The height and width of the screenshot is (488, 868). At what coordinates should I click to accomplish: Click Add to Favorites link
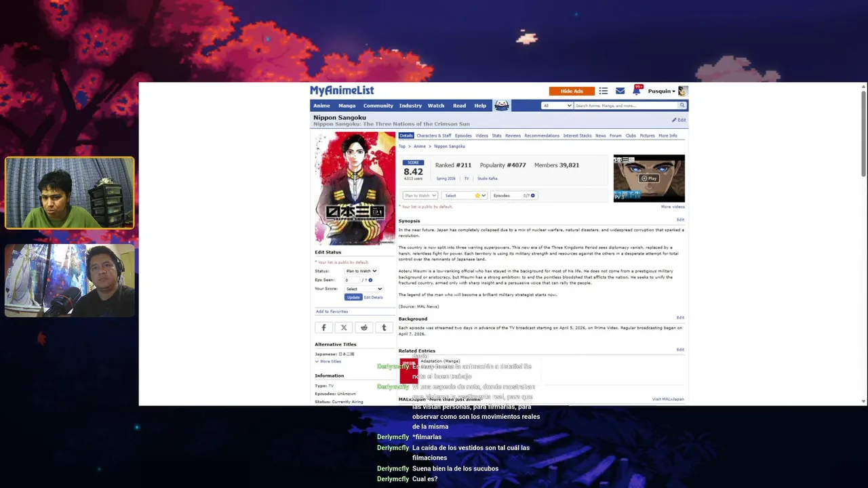tap(332, 311)
